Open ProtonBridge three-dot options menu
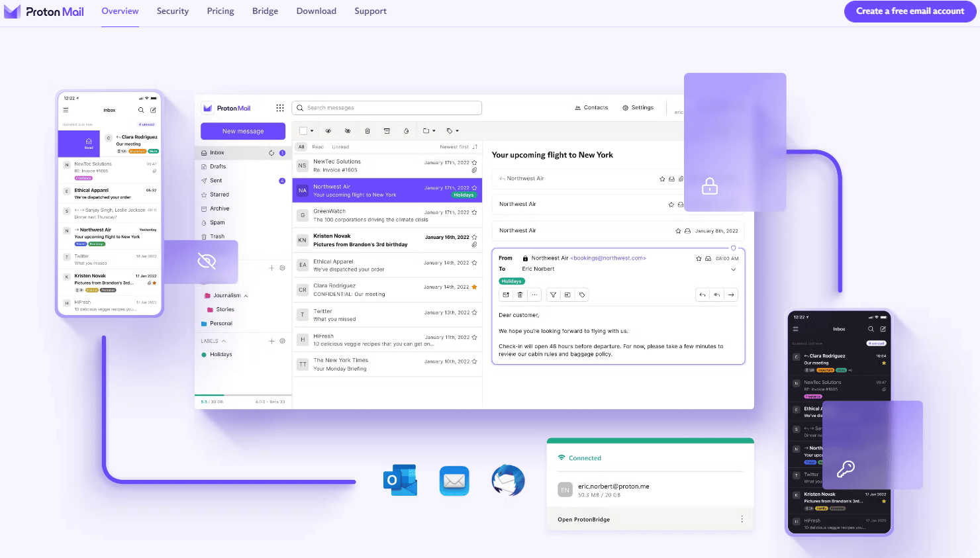980x558 pixels. point(742,520)
